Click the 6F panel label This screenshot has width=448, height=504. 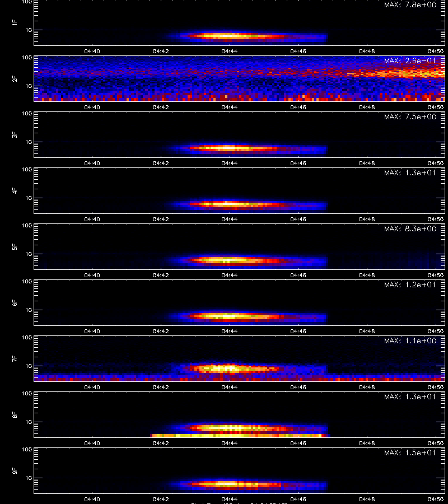(x=15, y=302)
